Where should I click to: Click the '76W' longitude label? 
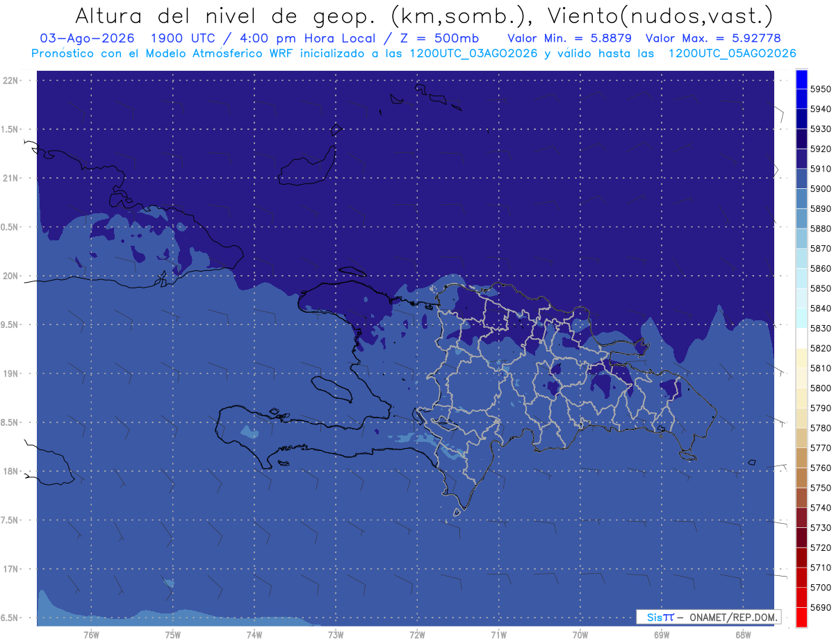91,634
